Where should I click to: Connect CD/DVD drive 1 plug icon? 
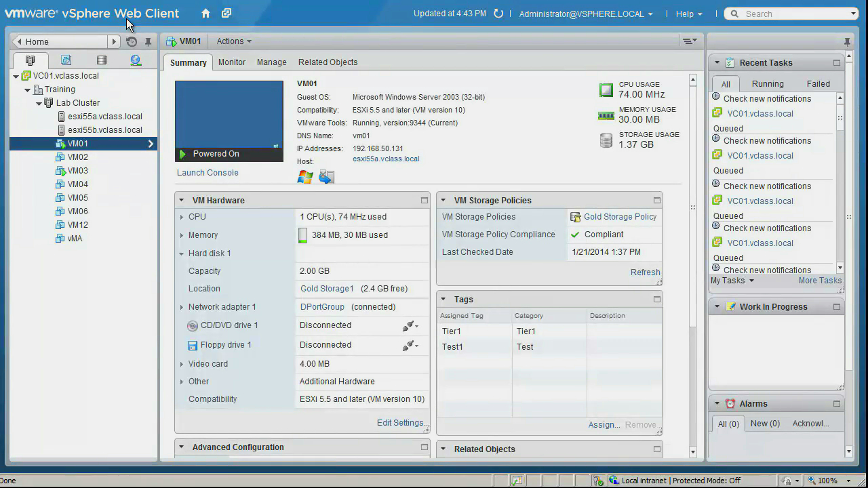click(x=410, y=326)
